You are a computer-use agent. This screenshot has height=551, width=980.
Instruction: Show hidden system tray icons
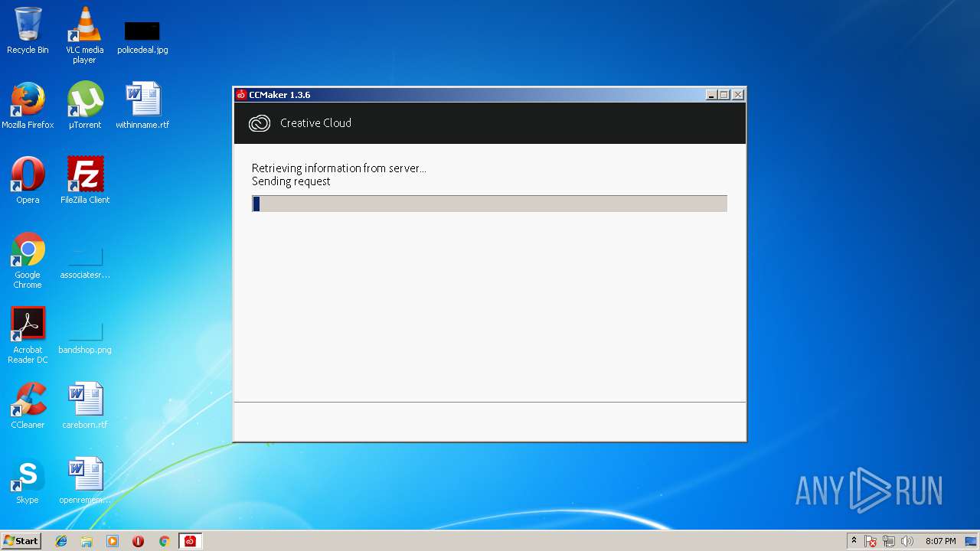(x=854, y=541)
